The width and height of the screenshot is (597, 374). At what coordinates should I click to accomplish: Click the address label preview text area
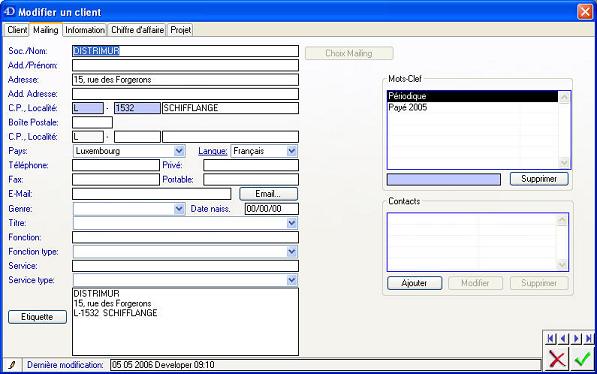[x=185, y=322]
